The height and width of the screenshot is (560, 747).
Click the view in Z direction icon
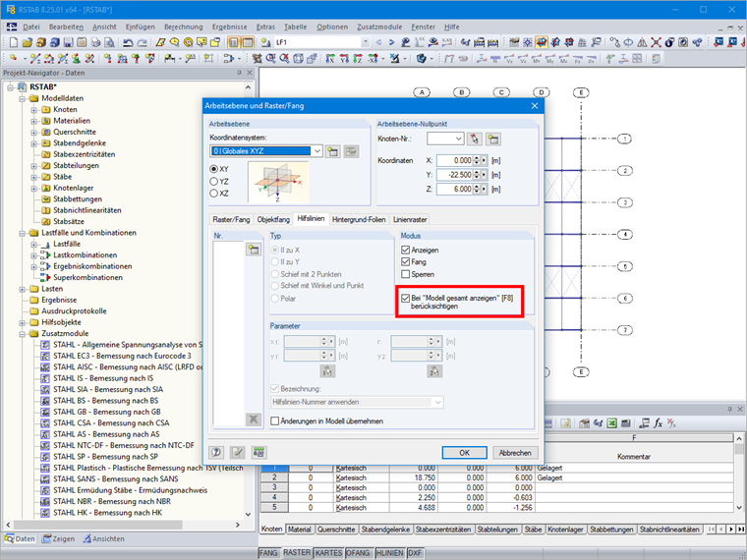(358, 59)
